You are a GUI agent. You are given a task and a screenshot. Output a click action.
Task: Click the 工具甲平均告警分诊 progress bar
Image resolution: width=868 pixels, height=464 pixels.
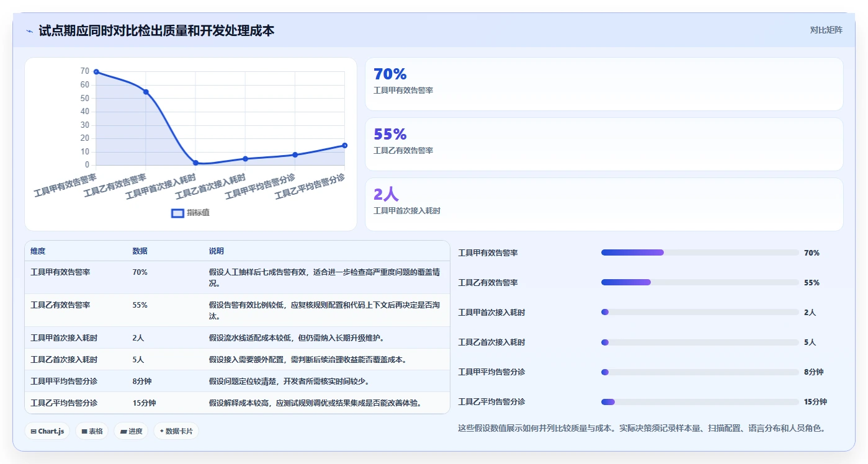(700, 372)
